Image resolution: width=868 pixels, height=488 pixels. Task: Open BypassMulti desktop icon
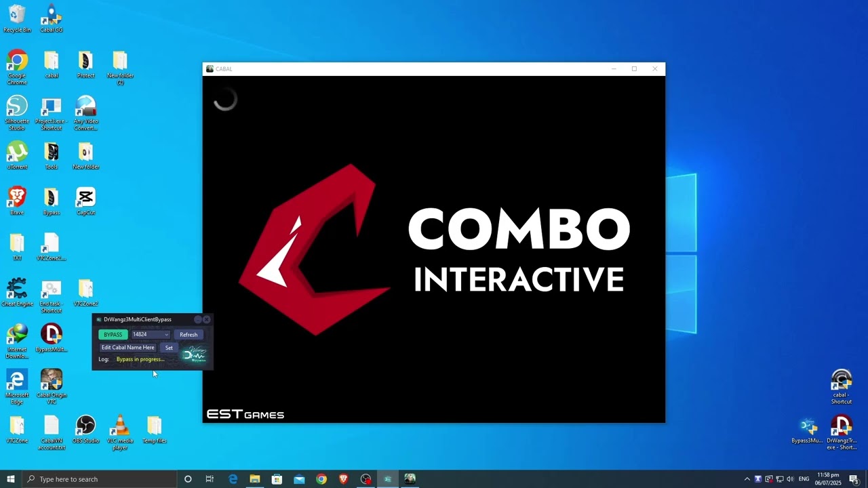52,338
